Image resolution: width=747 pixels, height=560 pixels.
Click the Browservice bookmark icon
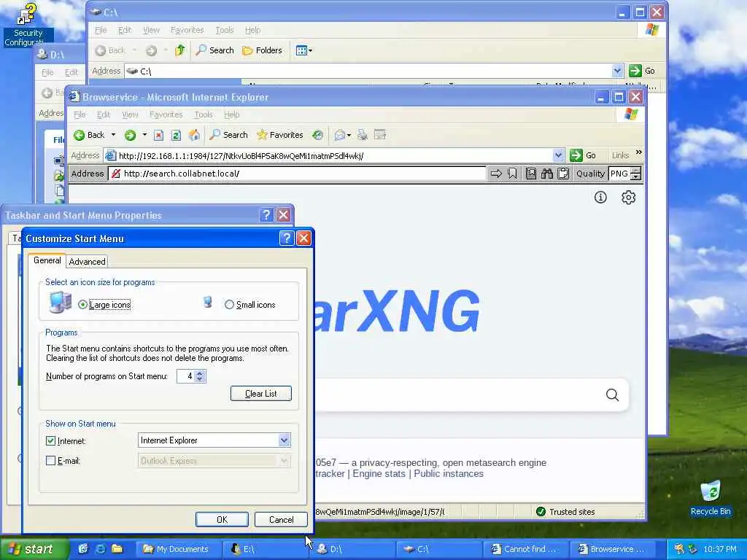tap(512, 174)
